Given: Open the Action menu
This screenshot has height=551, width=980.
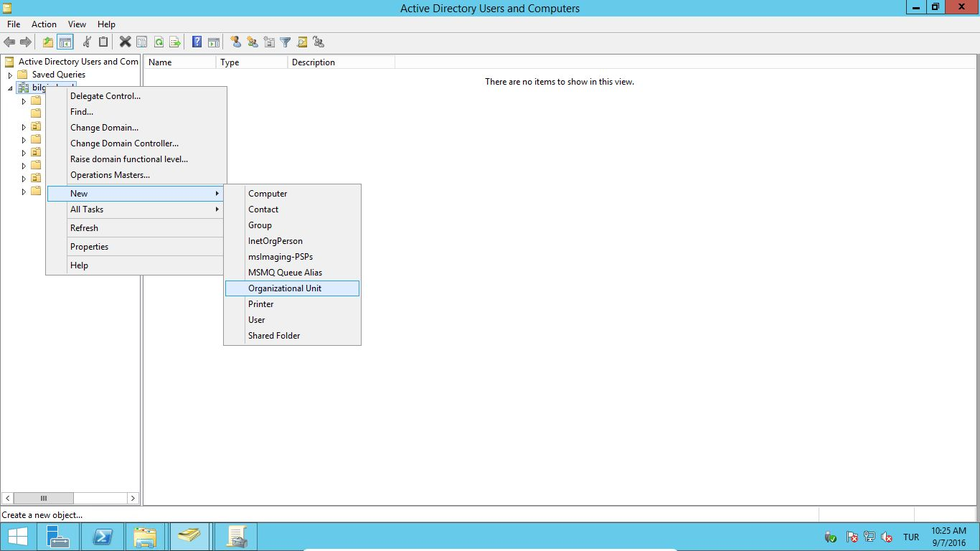Looking at the screenshot, I should click(x=44, y=24).
